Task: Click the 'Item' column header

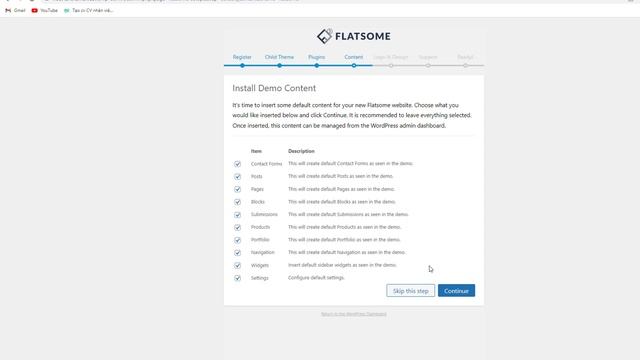Action: 256,151
